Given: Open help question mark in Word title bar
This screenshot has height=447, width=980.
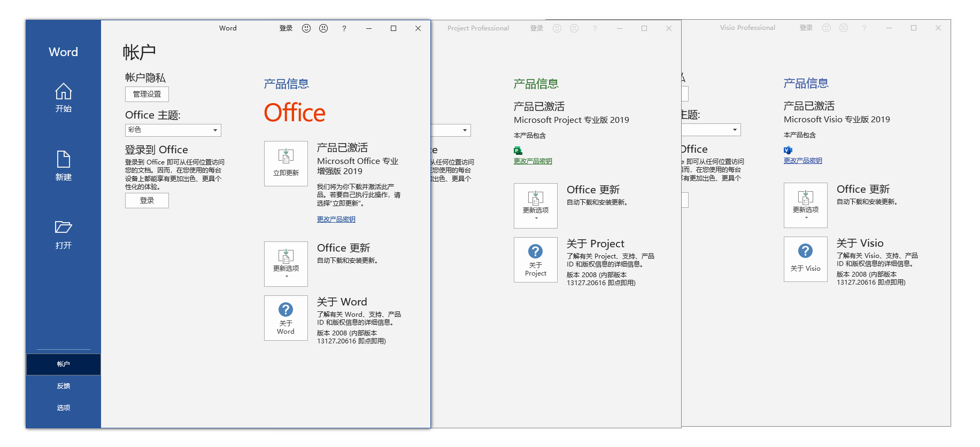Looking at the screenshot, I should coord(344,28).
